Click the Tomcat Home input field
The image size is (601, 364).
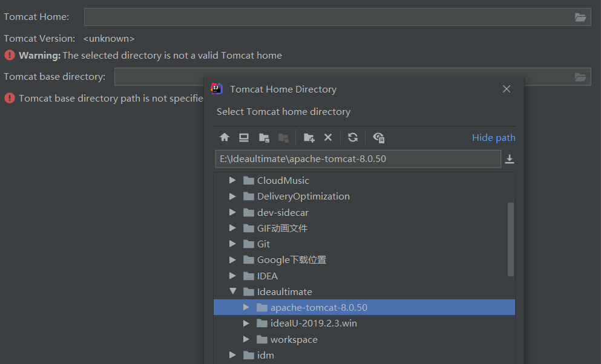[337, 17]
